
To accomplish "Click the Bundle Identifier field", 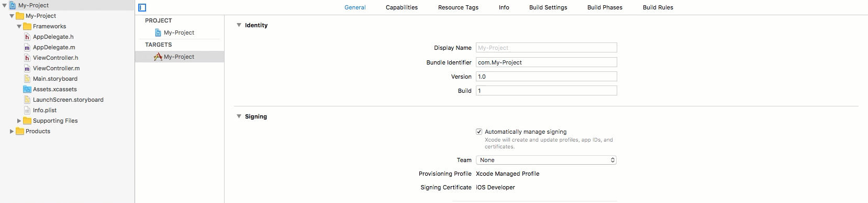I will coord(546,62).
